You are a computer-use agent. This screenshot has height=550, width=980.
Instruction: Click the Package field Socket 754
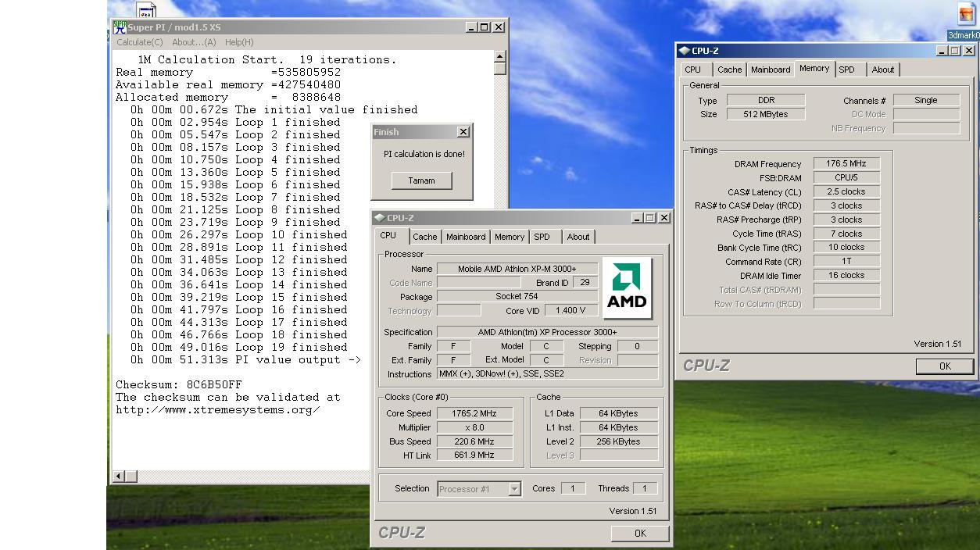[x=517, y=297]
